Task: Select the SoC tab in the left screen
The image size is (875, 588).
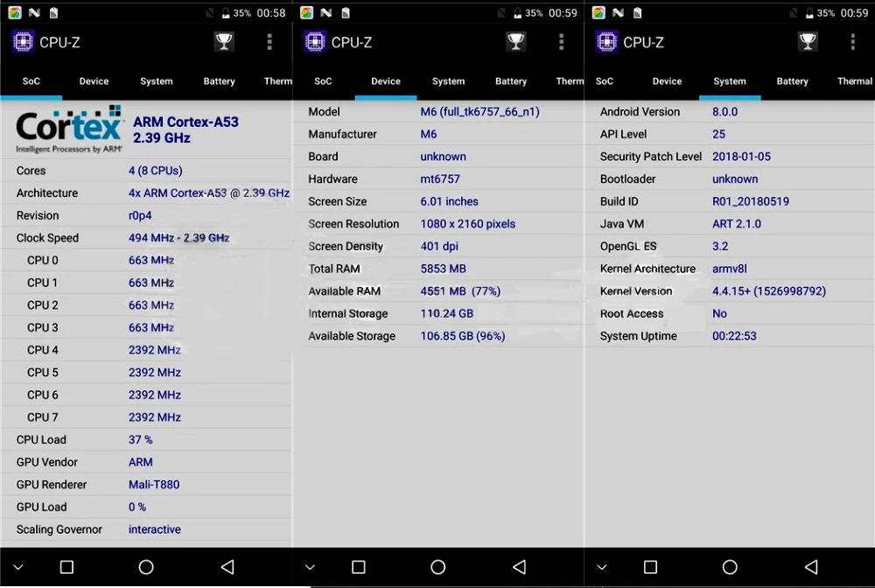Action: coord(31,81)
